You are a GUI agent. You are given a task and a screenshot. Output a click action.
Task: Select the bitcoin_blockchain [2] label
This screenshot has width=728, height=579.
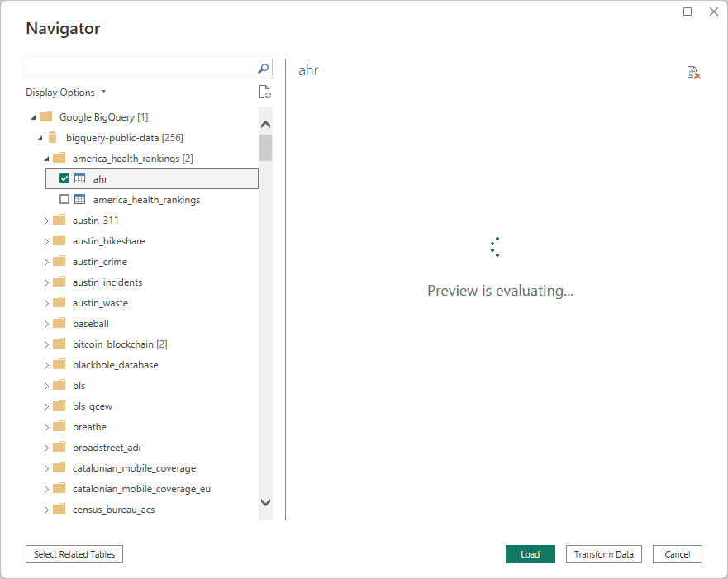pyautogui.click(x=120, y=344)
